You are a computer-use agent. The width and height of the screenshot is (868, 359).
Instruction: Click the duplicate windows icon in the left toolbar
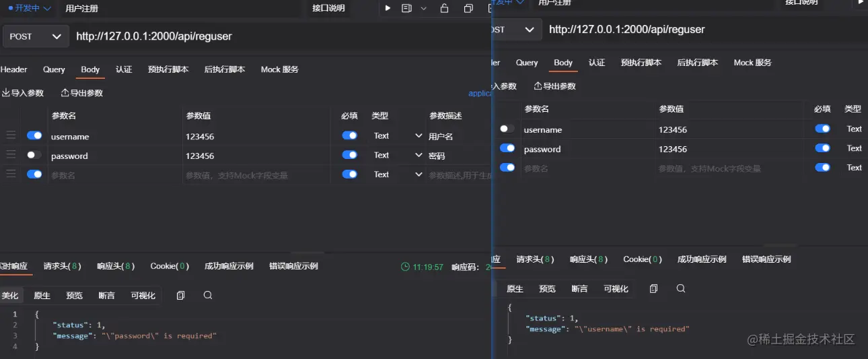[468, 9]
